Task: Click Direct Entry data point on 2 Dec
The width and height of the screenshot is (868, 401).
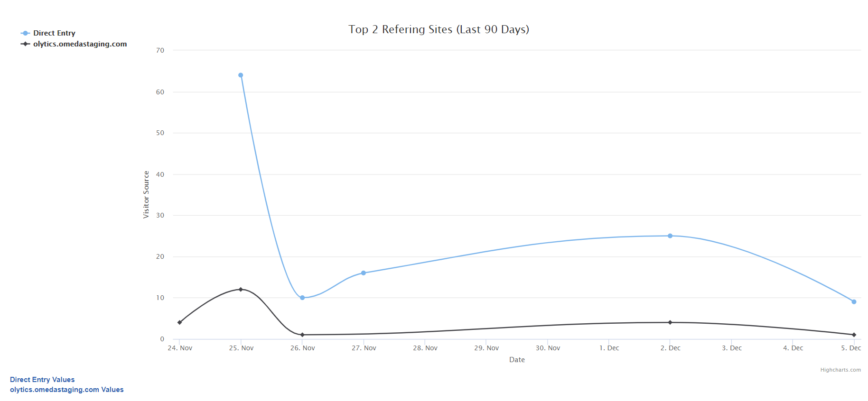Action: (670, 236)
